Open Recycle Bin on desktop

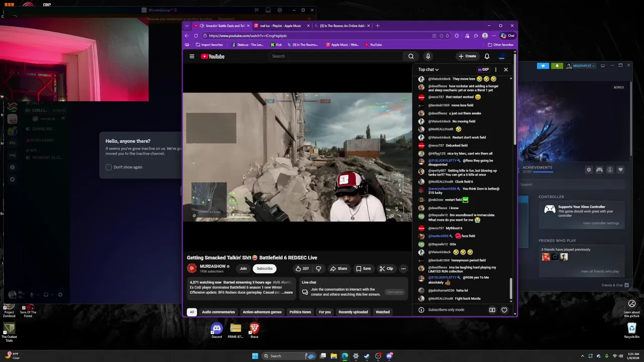[632, 331]
